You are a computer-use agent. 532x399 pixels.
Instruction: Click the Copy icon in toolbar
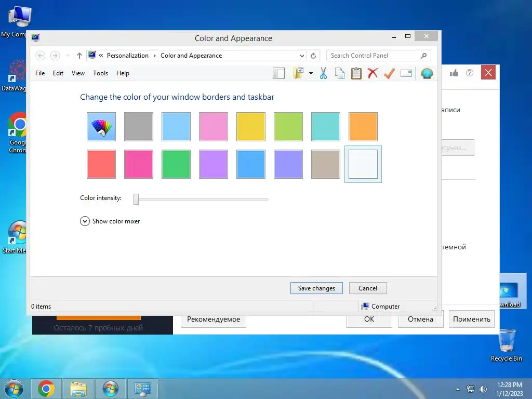point(340,73)
